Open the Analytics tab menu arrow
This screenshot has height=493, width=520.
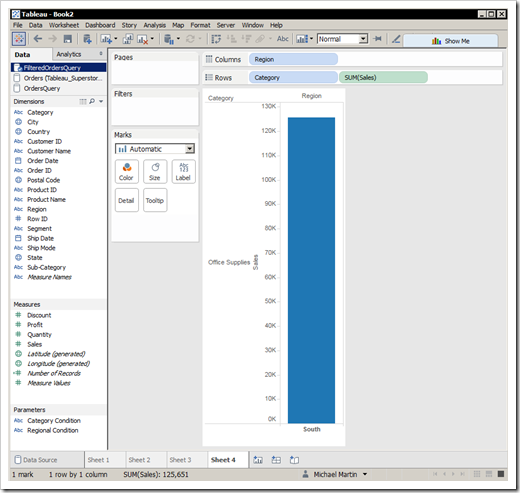[101, 54]
